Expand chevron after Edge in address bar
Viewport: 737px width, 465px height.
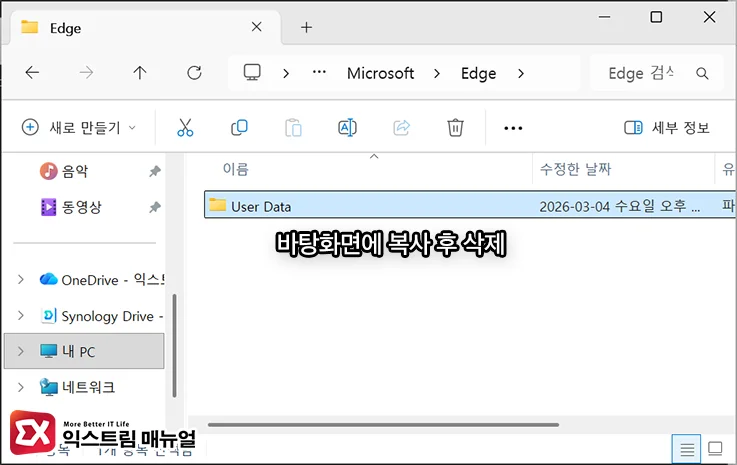click(521, 73)
